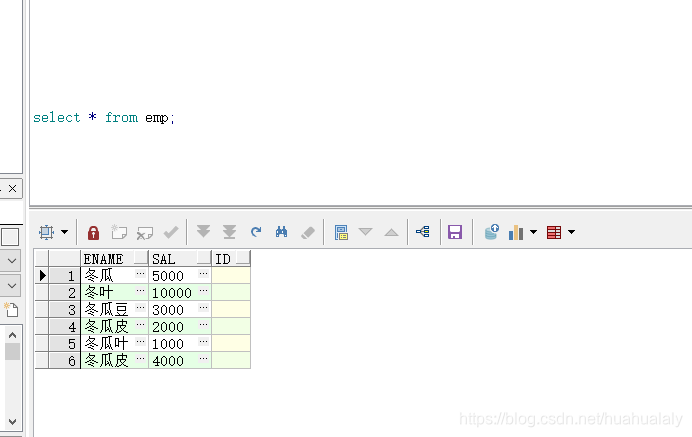Viewport: 692px width, 437px height.
Task: Switch to single record view
Action: (341, 232)
